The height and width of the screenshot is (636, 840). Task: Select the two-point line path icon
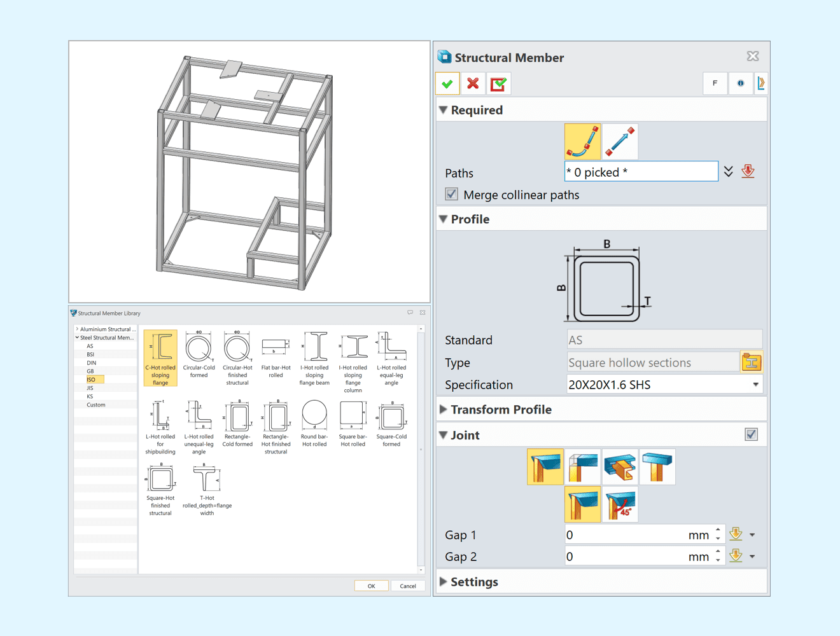(x=620, y=141)
